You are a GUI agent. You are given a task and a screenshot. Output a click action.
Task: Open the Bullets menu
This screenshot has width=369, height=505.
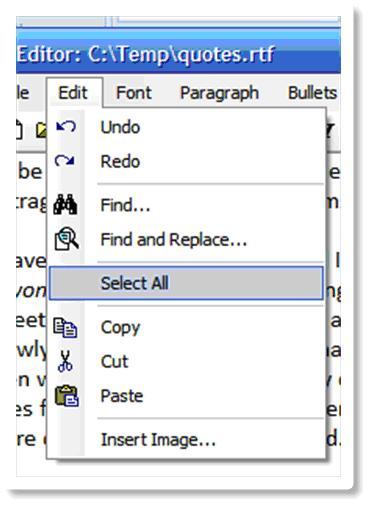pyautogui.click(x=312, y=93)
